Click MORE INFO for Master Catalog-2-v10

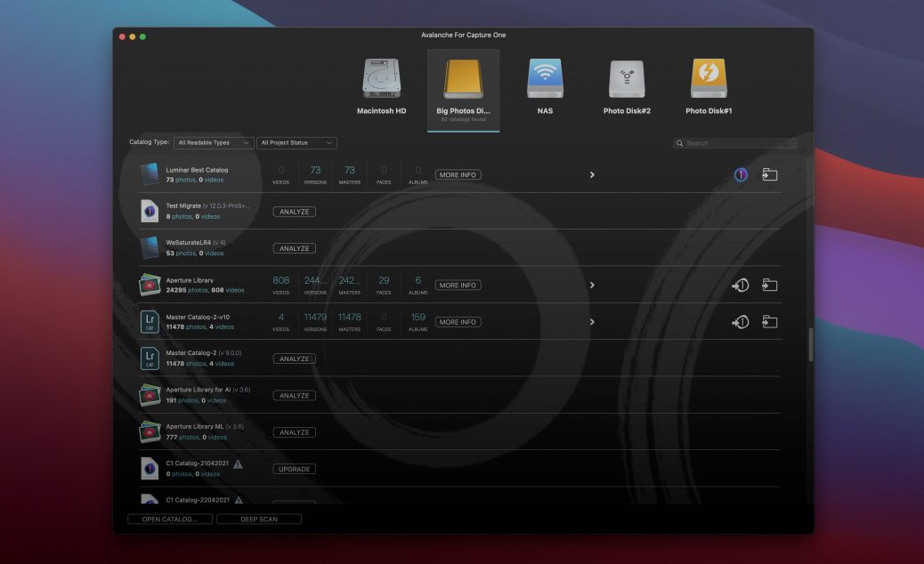458,322
